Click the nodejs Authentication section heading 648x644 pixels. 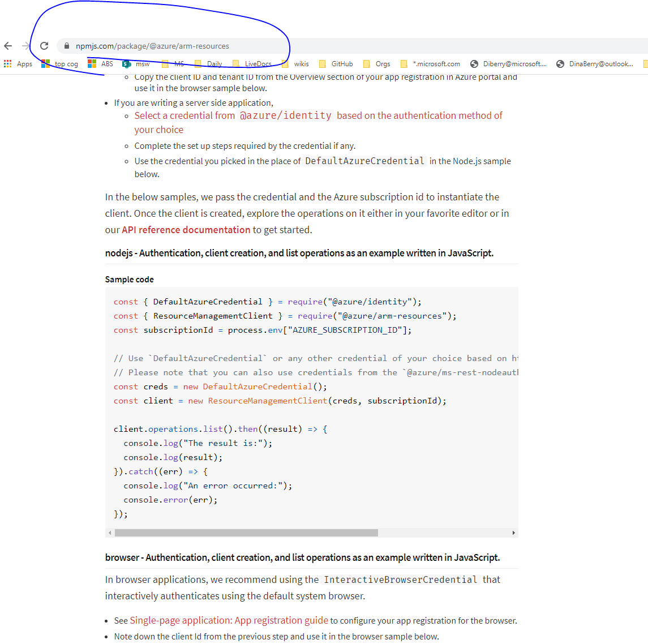(299, 253)
